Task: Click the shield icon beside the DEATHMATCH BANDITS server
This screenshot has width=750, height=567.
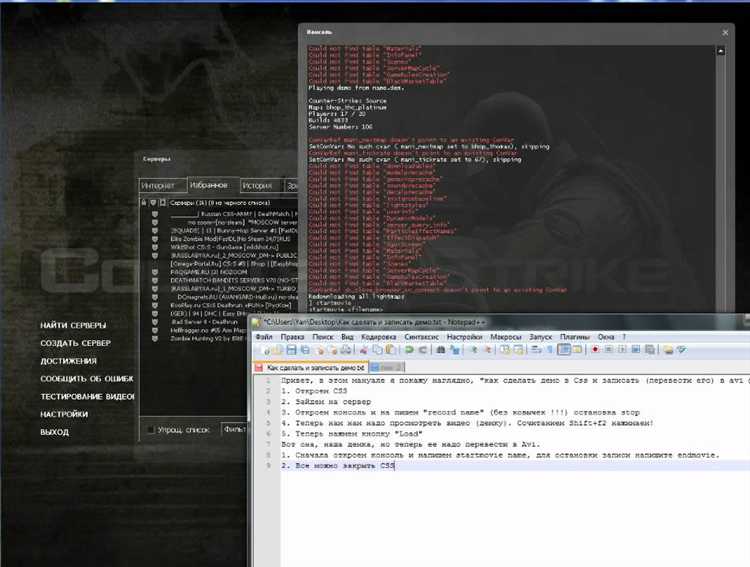Action: [x=155, y=280]
